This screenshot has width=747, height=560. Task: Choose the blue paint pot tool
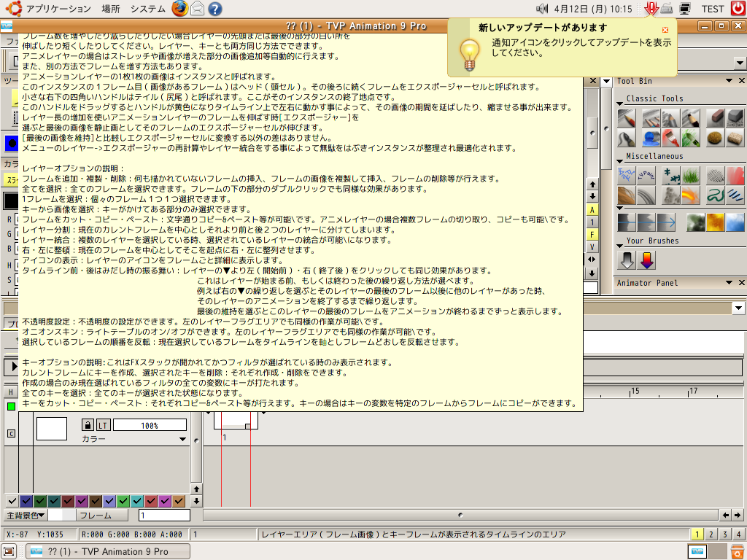(651, 138)
